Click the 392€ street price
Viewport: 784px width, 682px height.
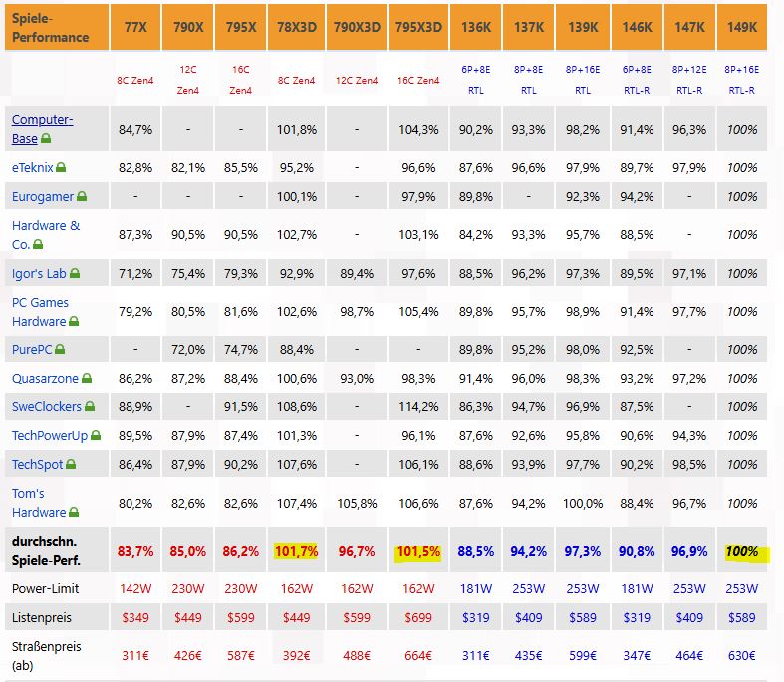(x=297, y=655)
